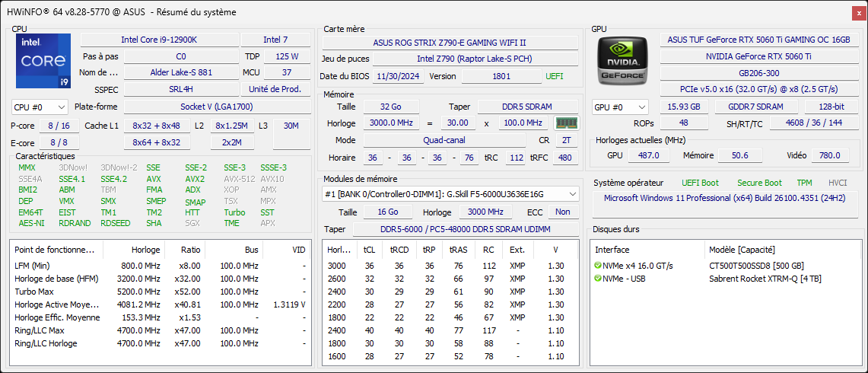Click the BIOS date 11/30/2024 field
868x373 pixels.
(399, 76)
